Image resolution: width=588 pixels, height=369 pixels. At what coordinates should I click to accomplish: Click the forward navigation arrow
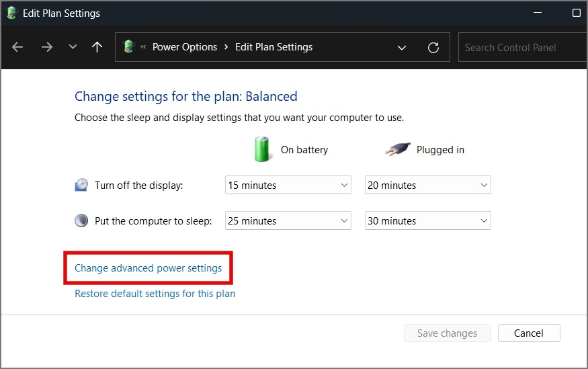(x=47, y=47)
